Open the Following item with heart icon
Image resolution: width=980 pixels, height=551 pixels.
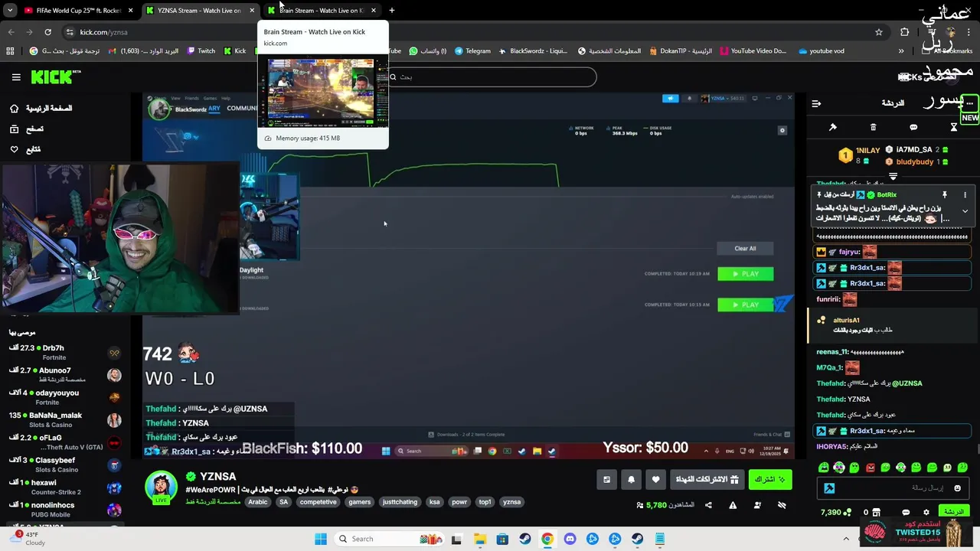tap(25, 149)
